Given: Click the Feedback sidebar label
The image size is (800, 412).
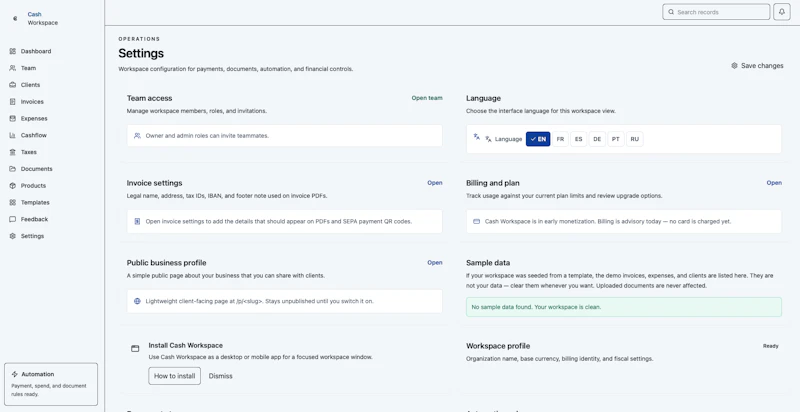Looking at the screenshot, I should pyautogui.click(x=34, y=219).
